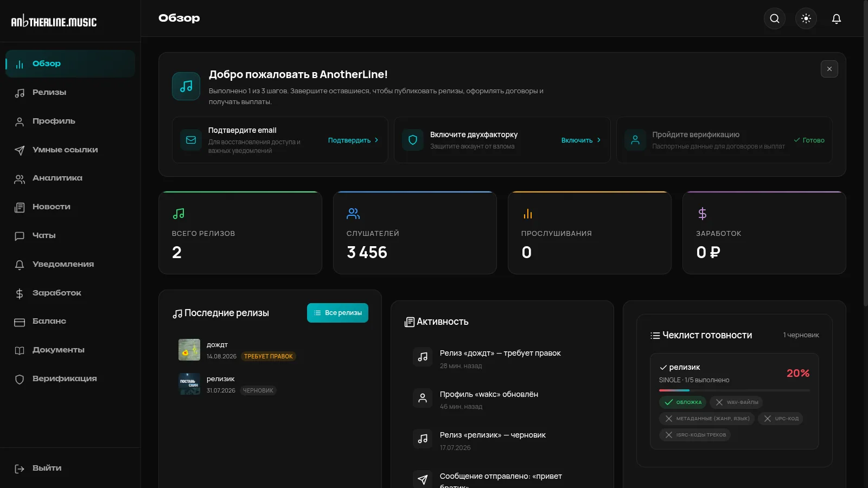
Task: Click ISRC-КОДЫ ТРЕКОВ chip
Action: point(695,435)
